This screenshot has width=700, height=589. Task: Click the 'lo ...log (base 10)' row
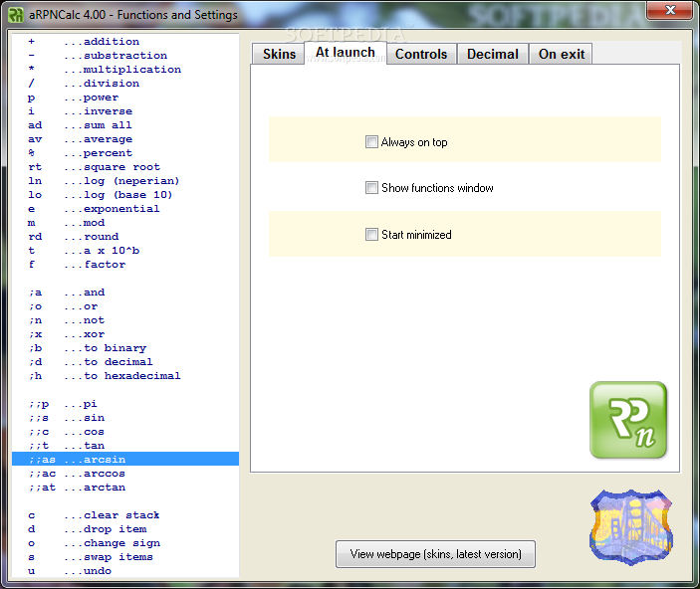click(125, 195)
